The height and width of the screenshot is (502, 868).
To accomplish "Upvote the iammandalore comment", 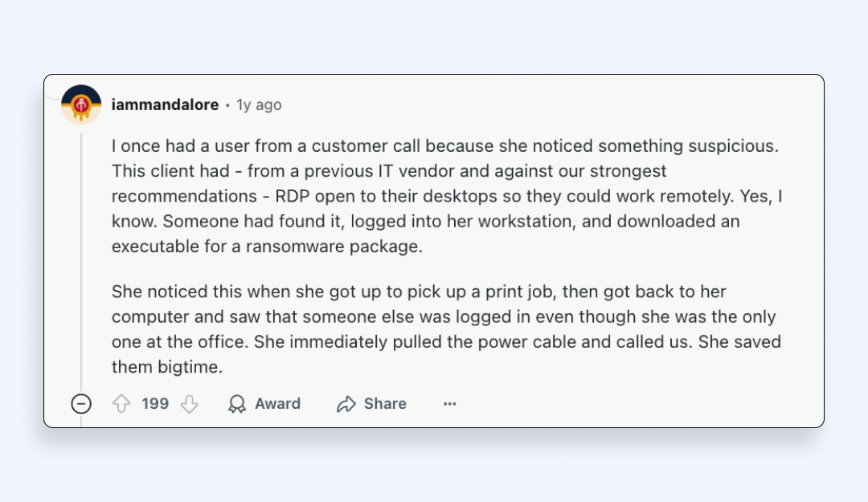I will (121, 403).
